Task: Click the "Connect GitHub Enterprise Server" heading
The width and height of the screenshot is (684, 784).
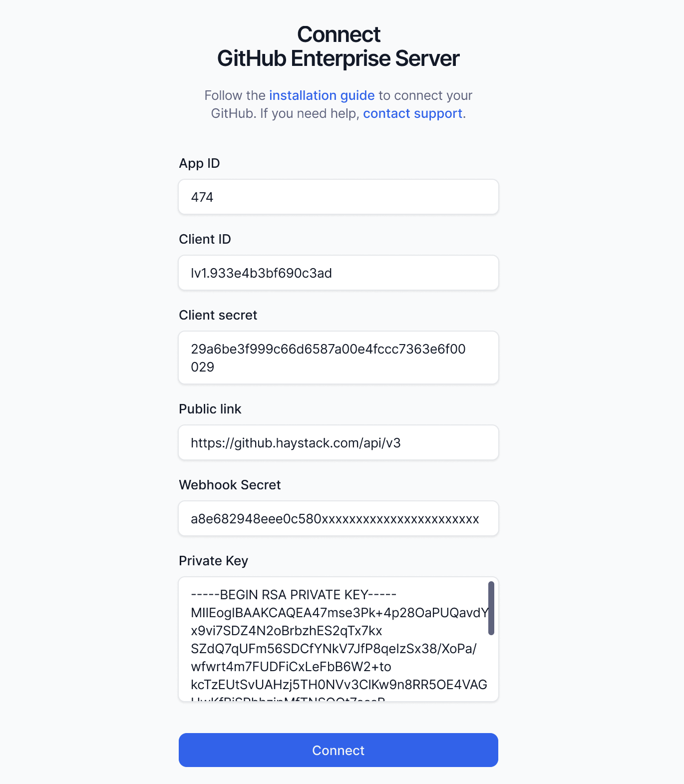Action: (x=338, y=46)
